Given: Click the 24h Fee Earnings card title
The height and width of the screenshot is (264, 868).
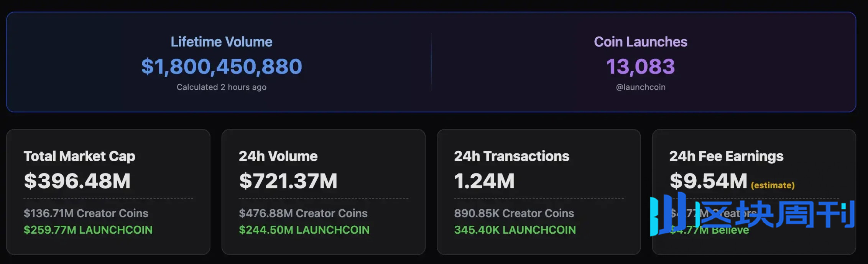Looking at the screenshot, I should 726,156.
